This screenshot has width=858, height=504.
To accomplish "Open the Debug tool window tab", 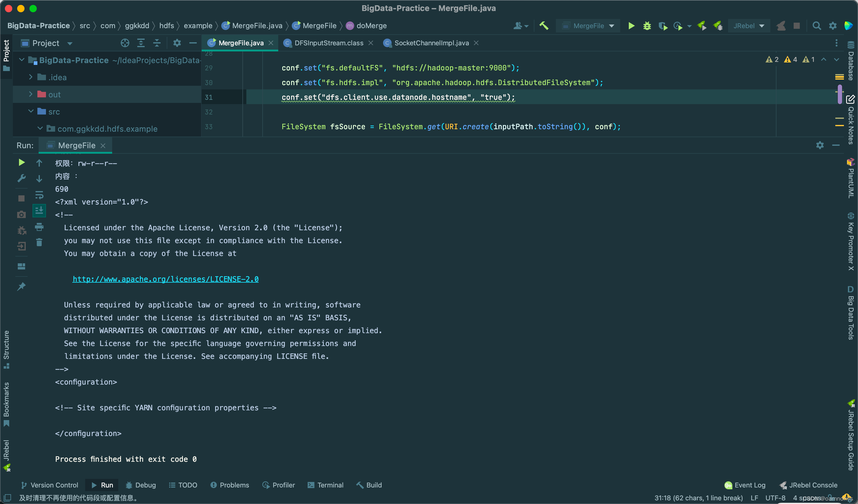I will pos(141,485).
